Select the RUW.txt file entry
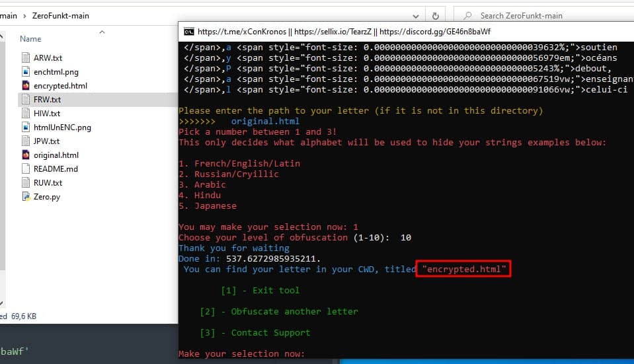This screenshot has width=634, height=364. click(x=48, y=182)
